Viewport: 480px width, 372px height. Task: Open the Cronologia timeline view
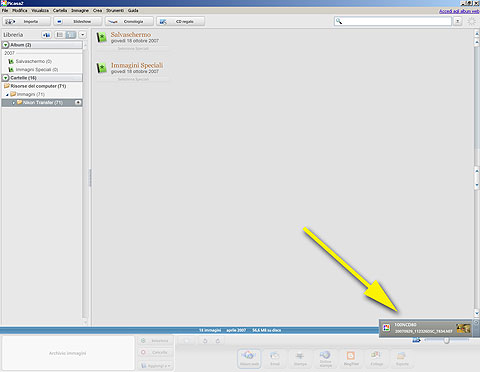click(129, 21)
